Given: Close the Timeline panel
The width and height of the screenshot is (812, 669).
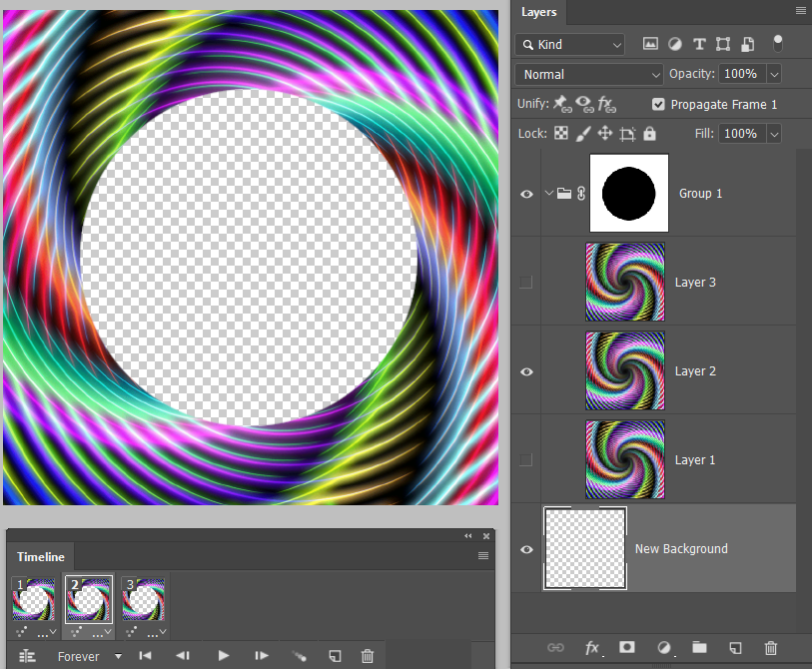Looking at the screenshot, I should pyautogui.click(x=486, y=536).
